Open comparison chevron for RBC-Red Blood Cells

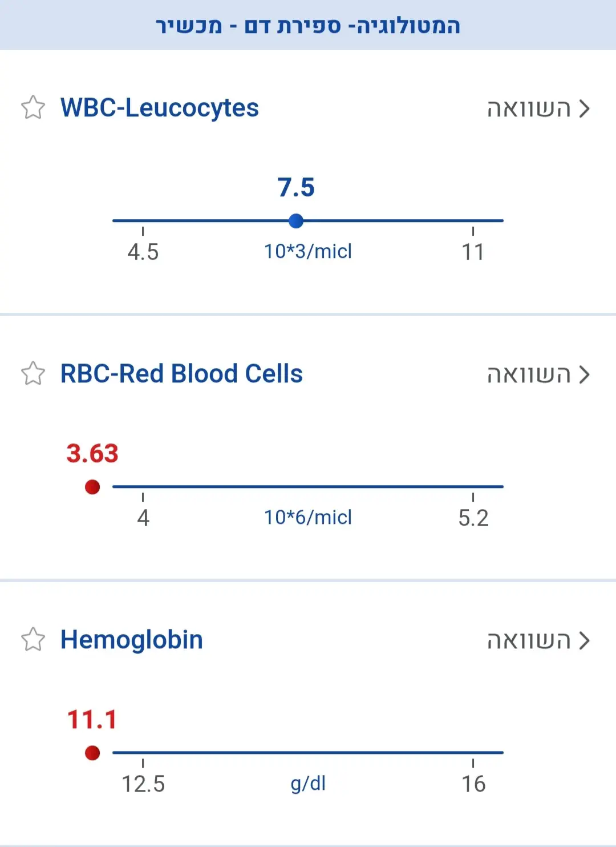point(584,374)
